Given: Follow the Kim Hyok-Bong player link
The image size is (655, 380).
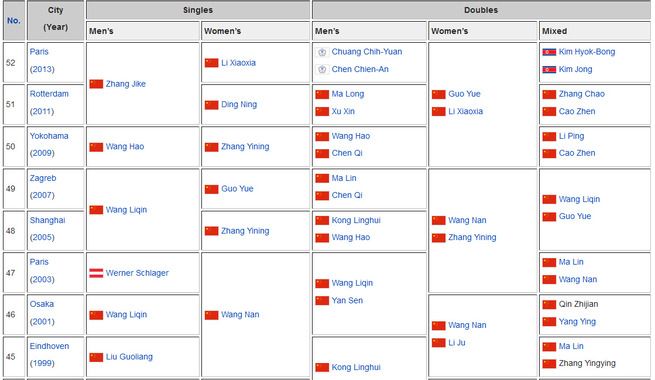Looking at the screenshot, I should [587, 52].
